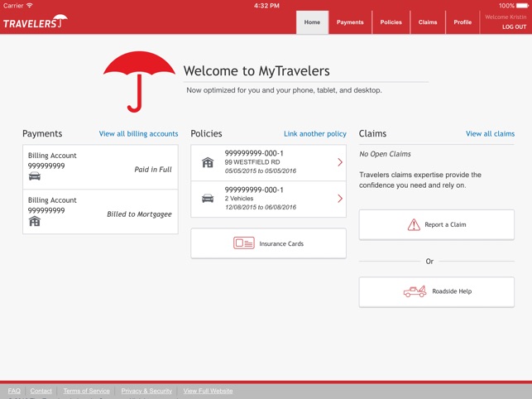The width and height of the screenshot is (532, 399).
Task: Open the 2 Vehicles policy chevron
Action: [340, 199]
